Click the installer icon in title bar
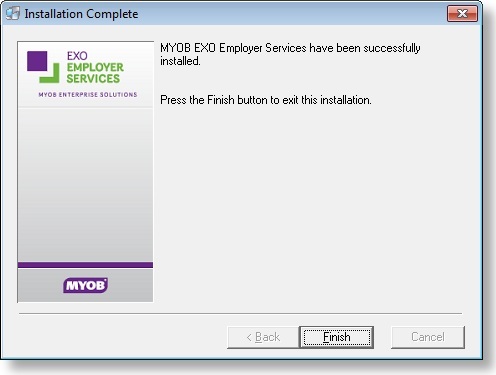 (x=13, y=14)
